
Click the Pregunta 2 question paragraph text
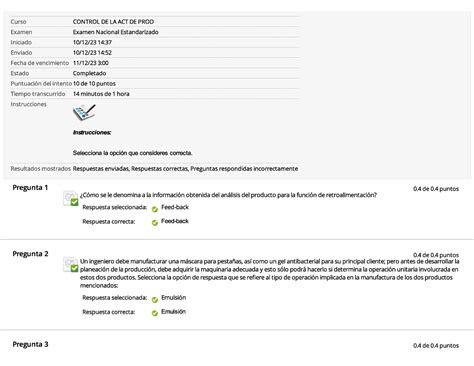coord(269,273)
